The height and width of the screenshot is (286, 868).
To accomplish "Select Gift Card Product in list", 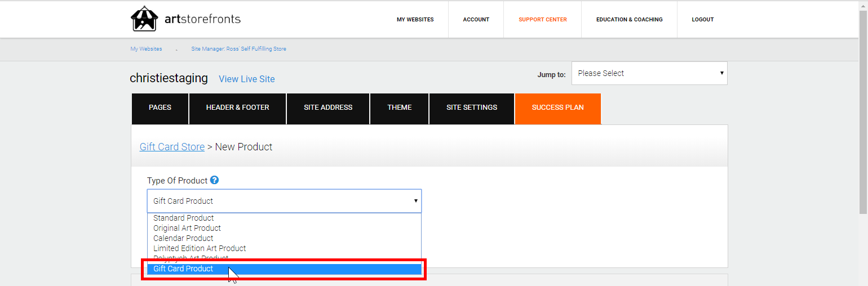I will [183, 269].
